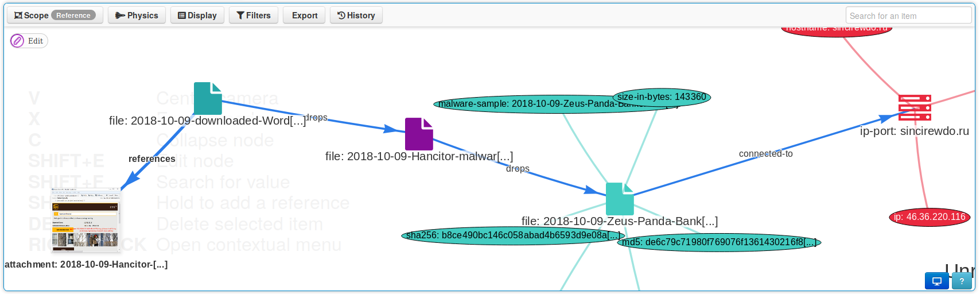This screenshot has height=294, width=980.
Task: Select the md5 hash attribute node
Action: [719, 242]
